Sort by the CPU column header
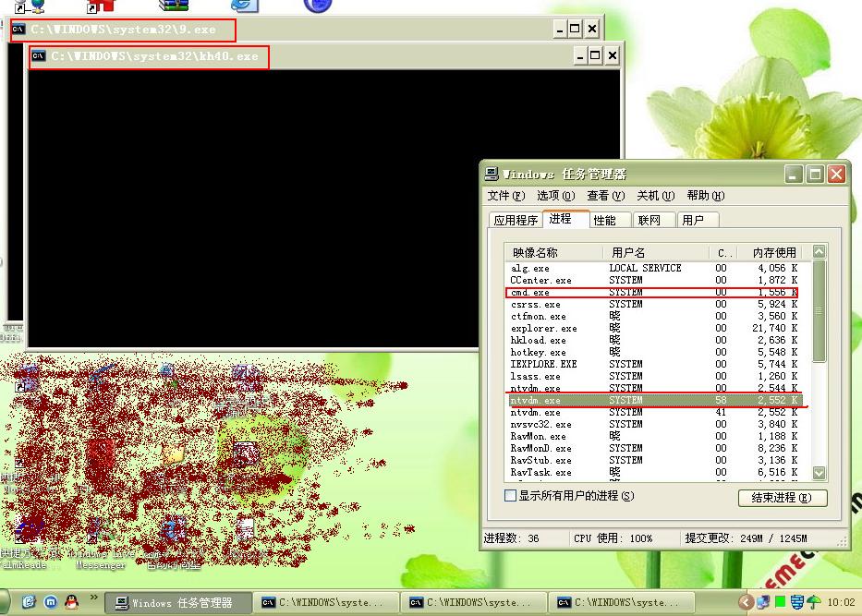Screen dimensions: 862x616 (723, 253)
